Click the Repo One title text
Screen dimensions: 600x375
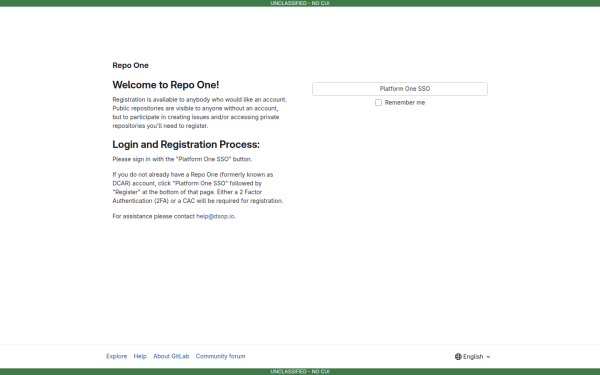tap(130, 65)
